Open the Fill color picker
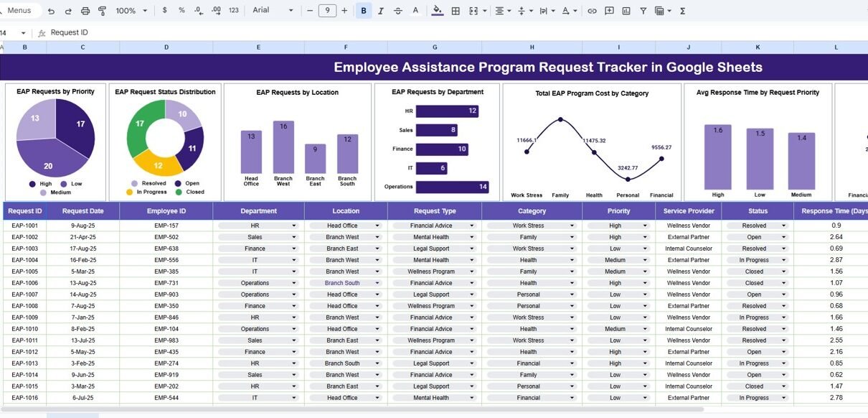Viewport: 868px width, 418px height. coord(438,11)
